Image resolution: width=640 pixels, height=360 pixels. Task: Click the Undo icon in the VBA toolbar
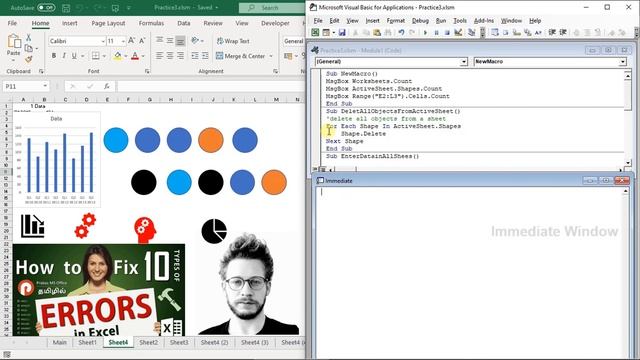[x=401, y=33]
